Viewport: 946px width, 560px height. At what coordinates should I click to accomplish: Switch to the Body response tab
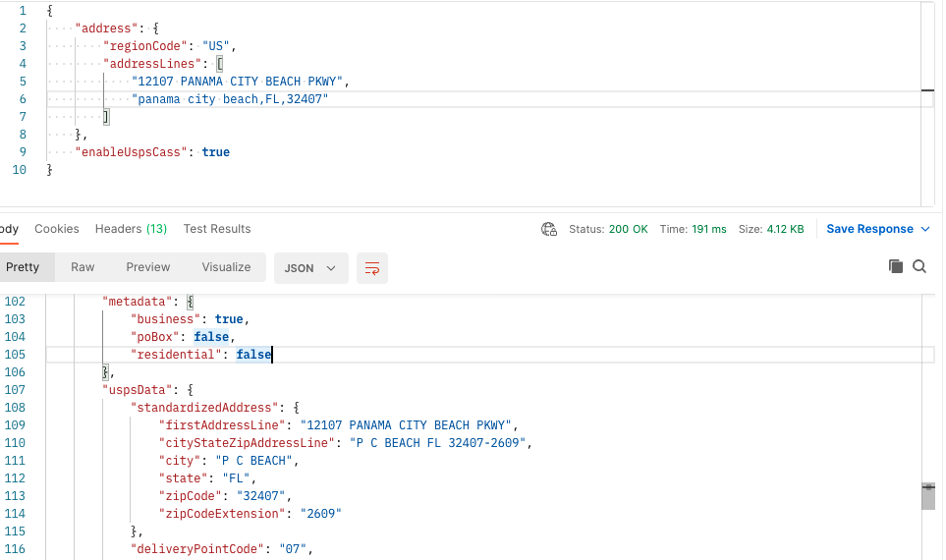[8, 229]
